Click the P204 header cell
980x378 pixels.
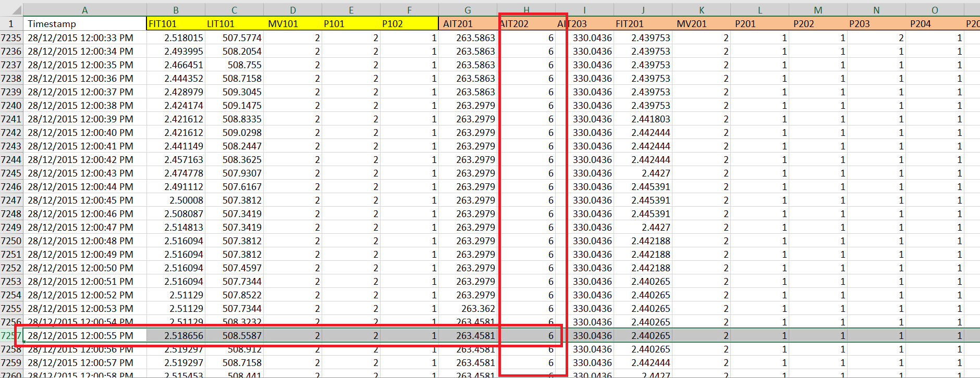(935, 24)
